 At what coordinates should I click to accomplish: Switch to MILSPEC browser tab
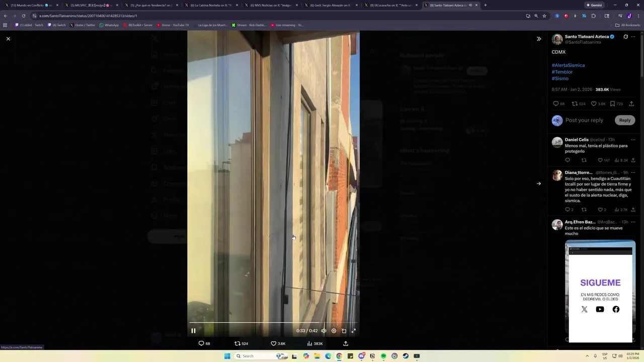[x=91, y=5]
